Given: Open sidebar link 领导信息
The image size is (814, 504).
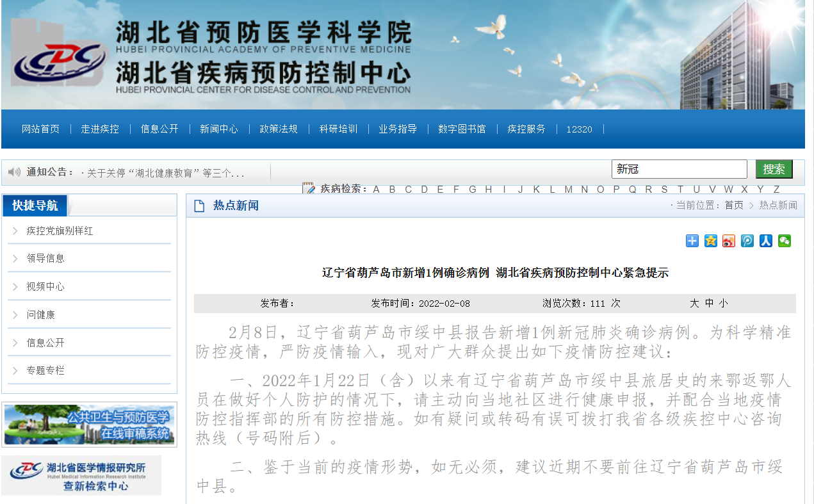Looking at the screenshot, I should [45, 259].
